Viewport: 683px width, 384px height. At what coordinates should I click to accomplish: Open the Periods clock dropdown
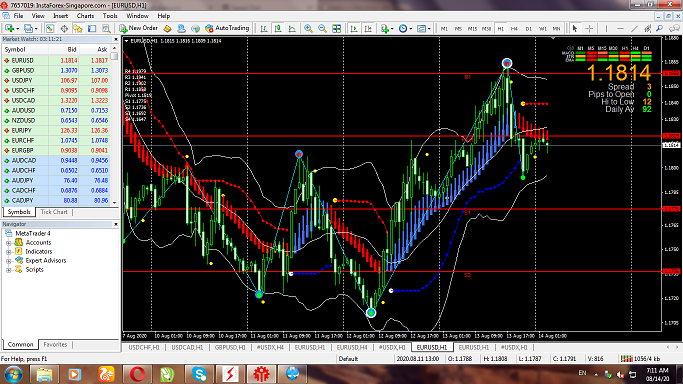click(405, 28)
